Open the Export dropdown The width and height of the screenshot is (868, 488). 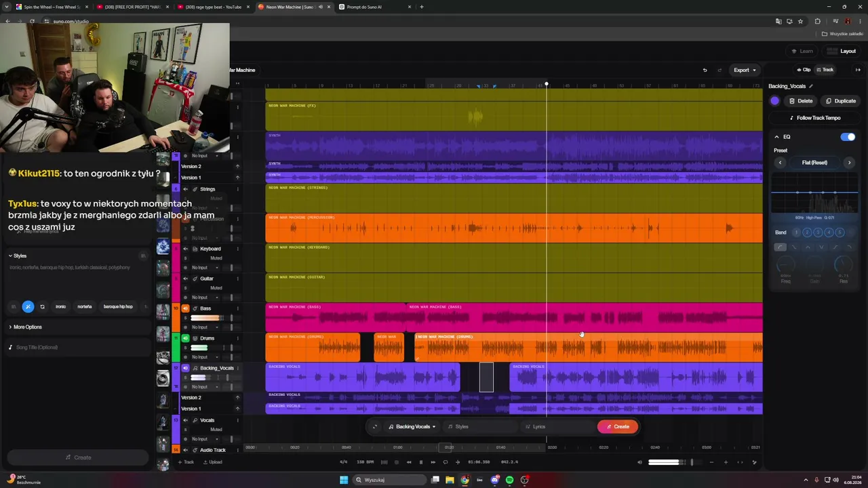pyautogui.click(x=745, y=70)
